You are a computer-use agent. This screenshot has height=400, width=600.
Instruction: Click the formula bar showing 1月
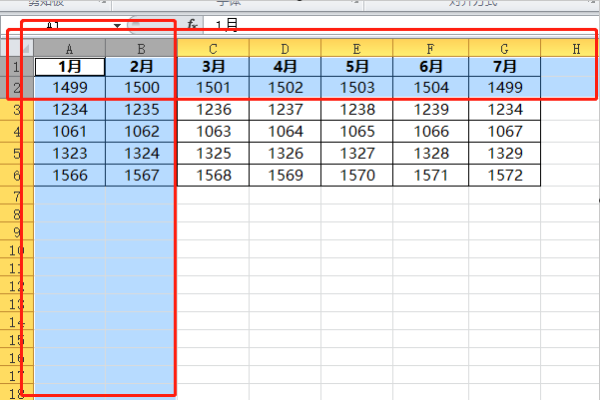[x=401, y=25]
